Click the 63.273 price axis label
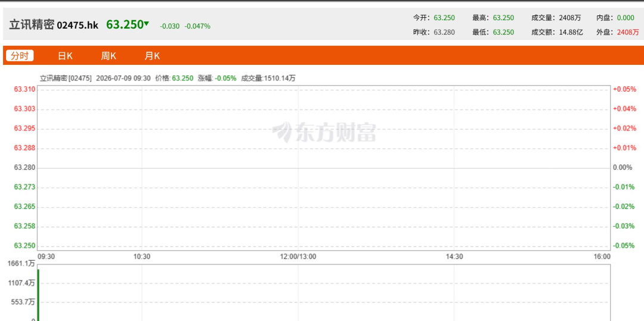This screenshot has height=321, width=644. pyautogui.click(x=24, y=187)
